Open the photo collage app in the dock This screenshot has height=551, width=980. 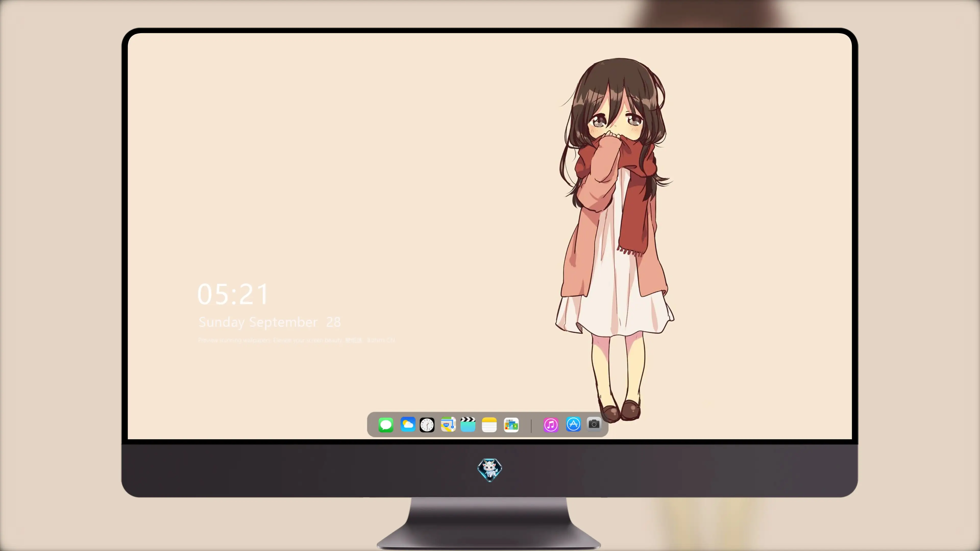click(511, 425)
